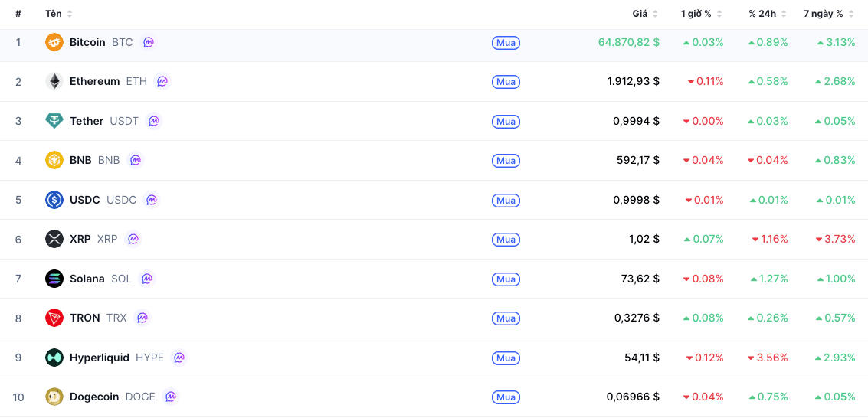Click the TRON price 0,3276 $
Image resolution: width=868 pixels, height=418 pixels.
click(637, 318)
